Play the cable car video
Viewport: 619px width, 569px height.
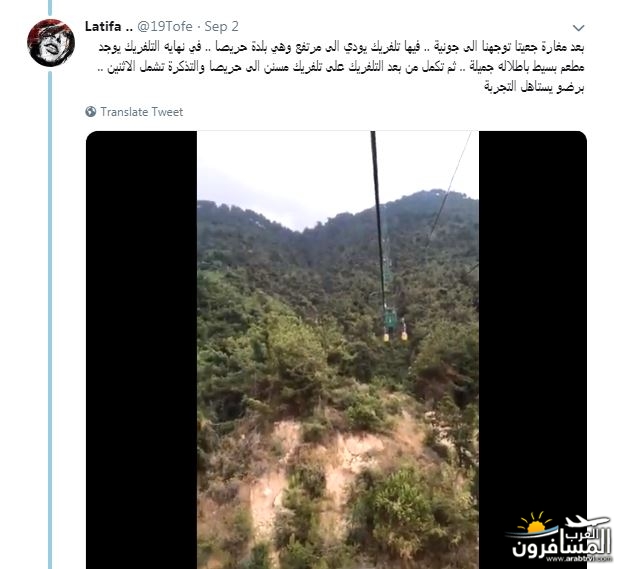tap(338, 350)
